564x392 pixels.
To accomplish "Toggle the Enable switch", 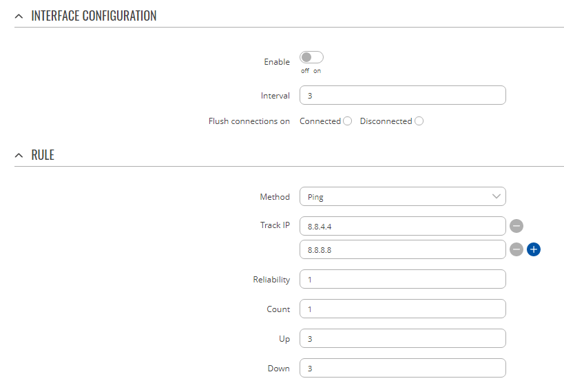I will coord(311,58).
